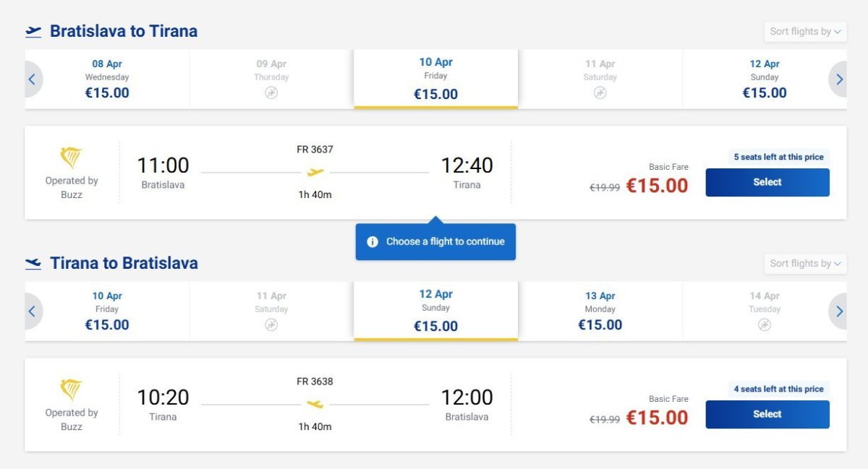
Task: Select the 10:20 Tirana to Bratislava flight
Action: [767, 414]
